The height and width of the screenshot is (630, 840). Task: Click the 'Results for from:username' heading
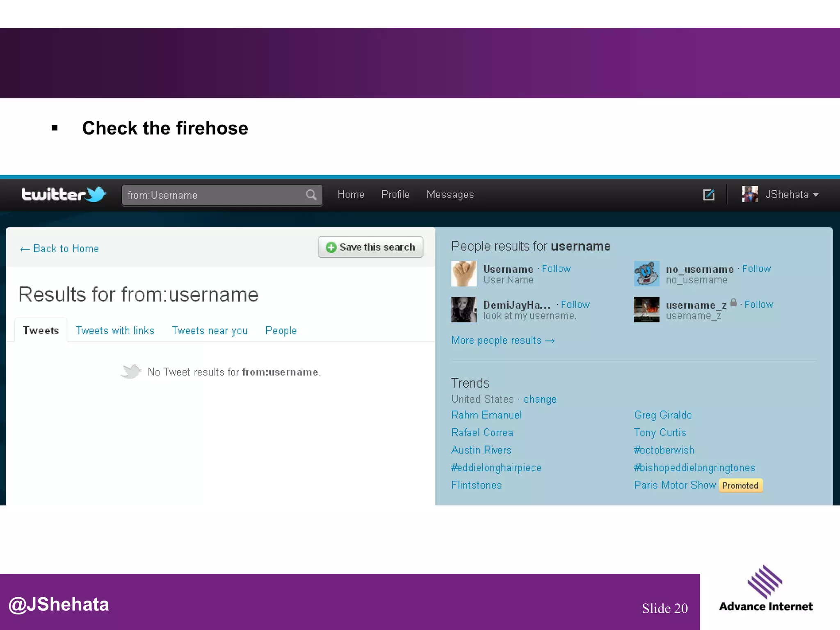coord(139,295)
